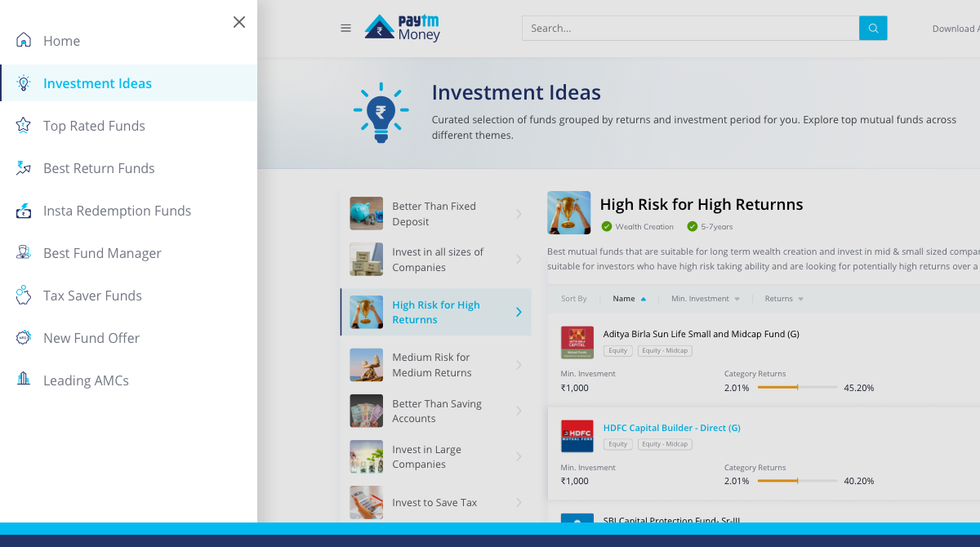Image resolution: width=980 pixels, height=547 pixels.
Task: Click the 40.20% returns value
Action: (x=859, y=481)
